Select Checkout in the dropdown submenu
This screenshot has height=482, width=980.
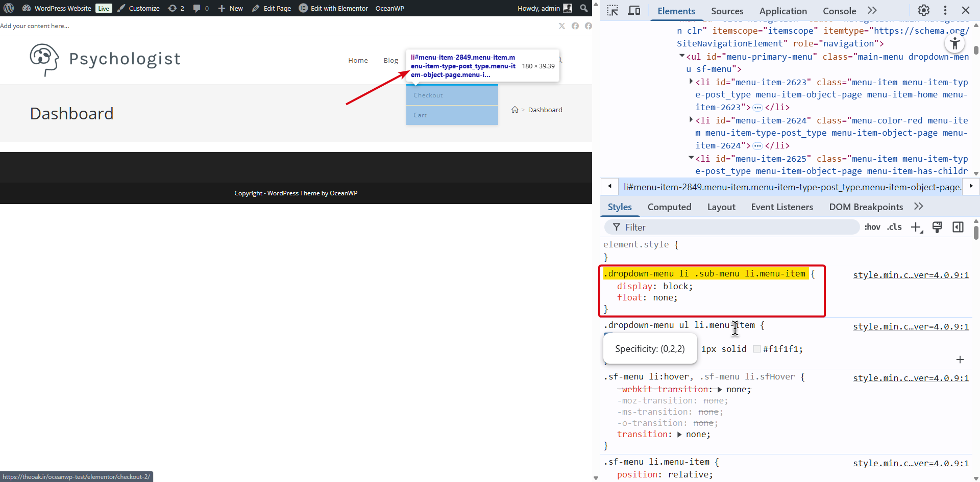[x=452, y=95]
